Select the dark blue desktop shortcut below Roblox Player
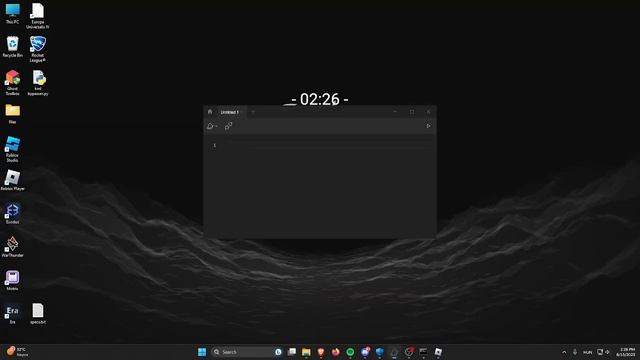Image resolution: width=640 pixels, height=360 pixels. point(12,213)
